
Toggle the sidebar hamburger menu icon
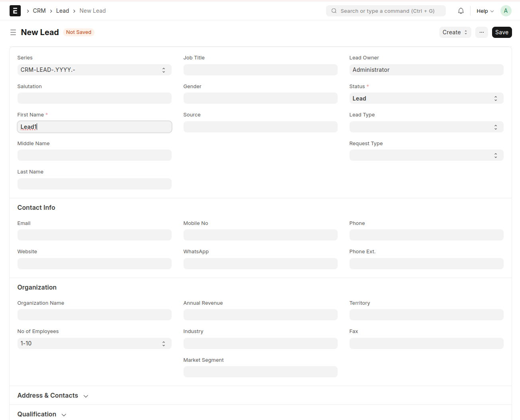pyautogui.click(x=13, y=32)
